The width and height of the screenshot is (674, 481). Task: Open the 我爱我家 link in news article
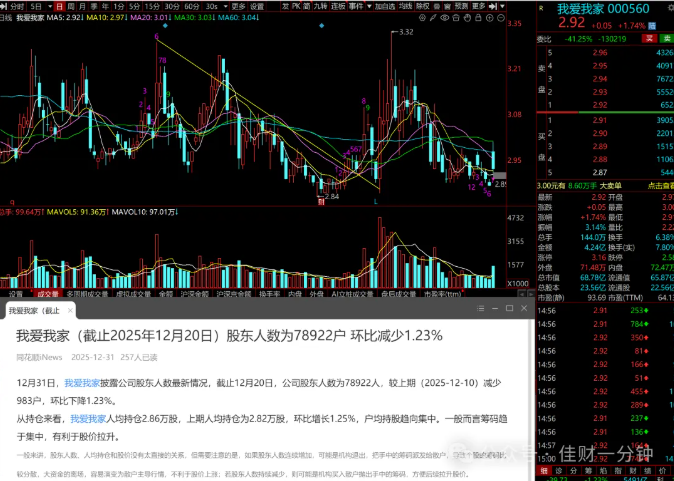pyautogui.click(x=82, y=383)
